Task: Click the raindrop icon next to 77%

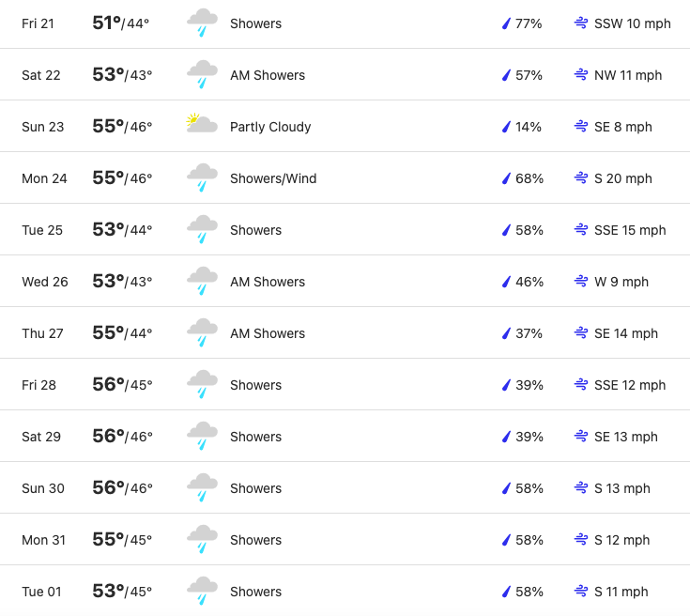Action: 507,23
